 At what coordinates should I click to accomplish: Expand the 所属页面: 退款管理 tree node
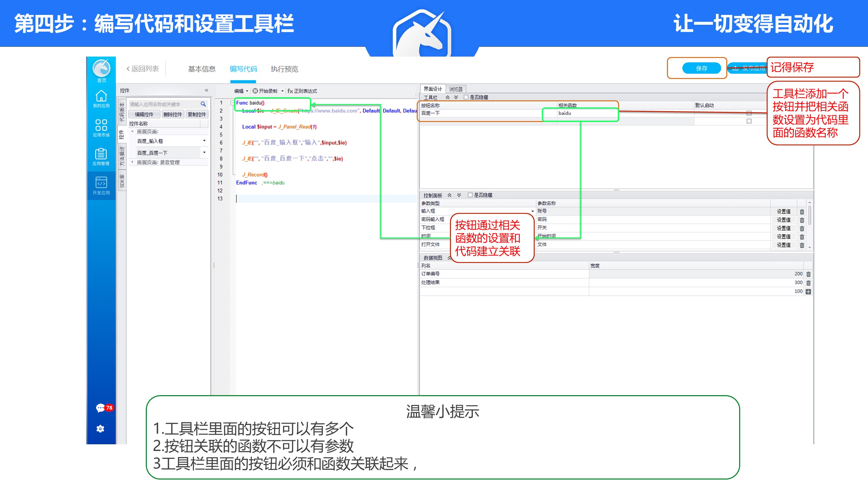click(x=133, y=162)
